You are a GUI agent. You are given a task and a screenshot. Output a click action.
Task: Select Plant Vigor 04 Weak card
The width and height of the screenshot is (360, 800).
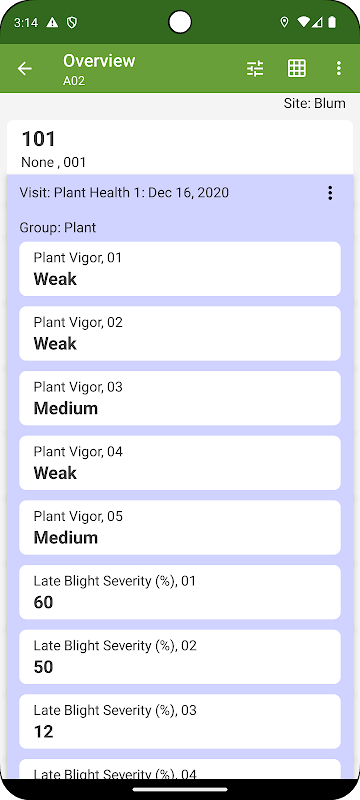pyautogui.click(x=180, y=463)
